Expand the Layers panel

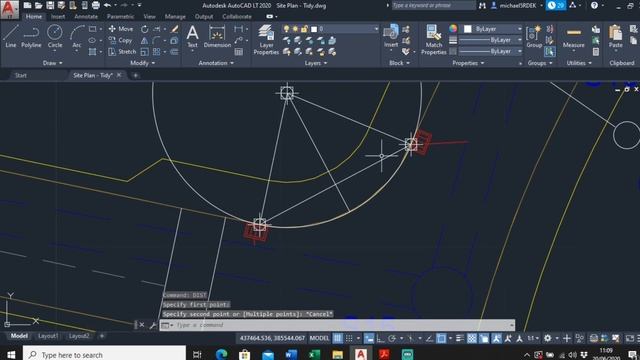click(x=316, y=63)
